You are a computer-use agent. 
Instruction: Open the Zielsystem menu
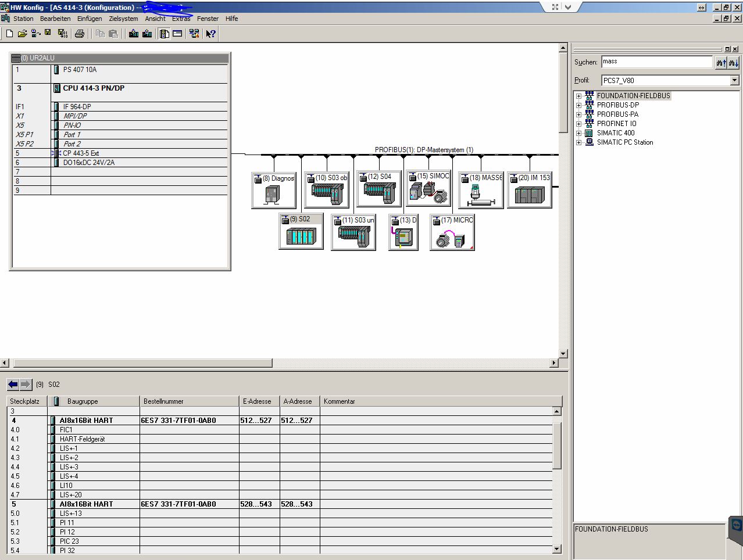(x=123, y=19)
